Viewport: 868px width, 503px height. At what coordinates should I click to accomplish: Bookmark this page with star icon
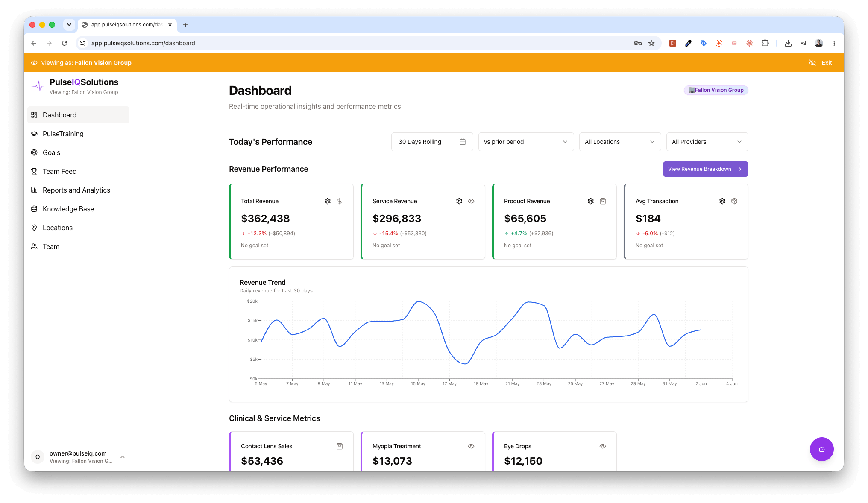pyautogui.click(x=651, y=43)
